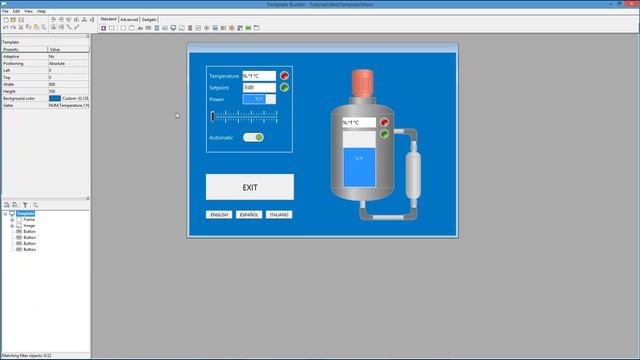Screen dimensions: 640x360
Task: Click the blue level bar inside the tank
Action: pyautogui.click(x=359, y=167)
